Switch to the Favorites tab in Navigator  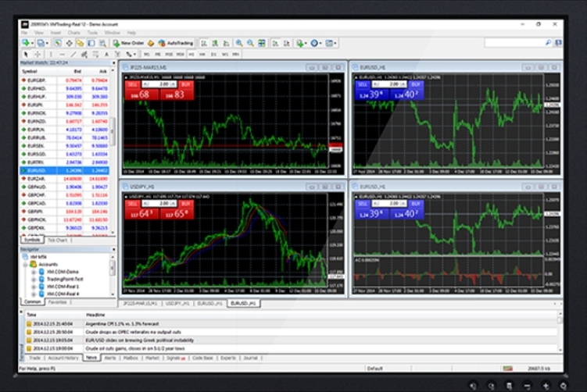[x=57, y=302]
